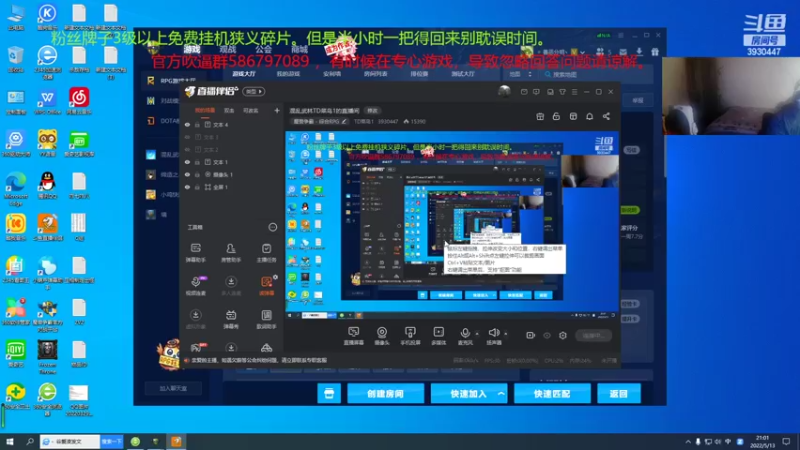Toggle visibility of the 文本 4 layer

[187, 124]
